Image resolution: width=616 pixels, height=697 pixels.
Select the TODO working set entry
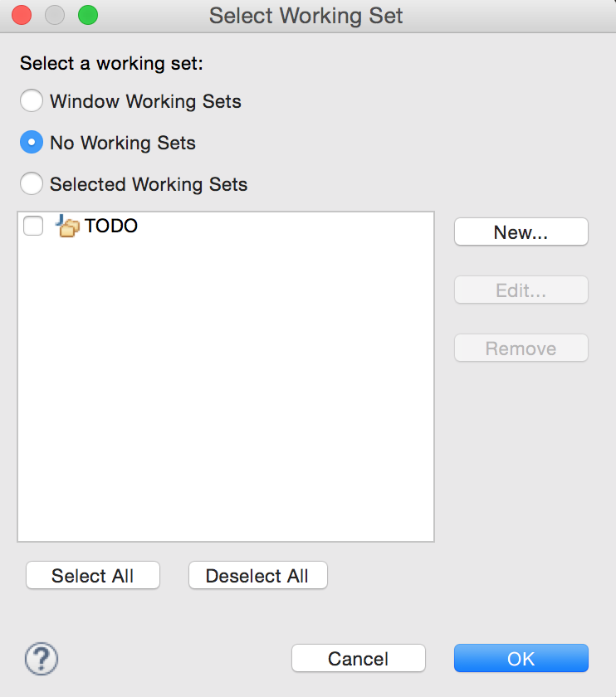point(112,226)
